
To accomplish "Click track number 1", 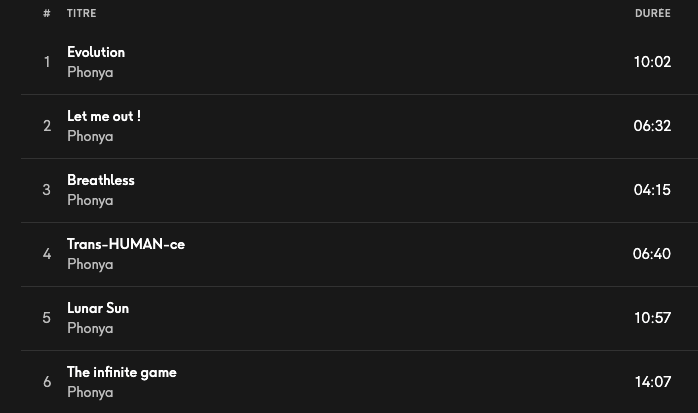I will 47,62.
